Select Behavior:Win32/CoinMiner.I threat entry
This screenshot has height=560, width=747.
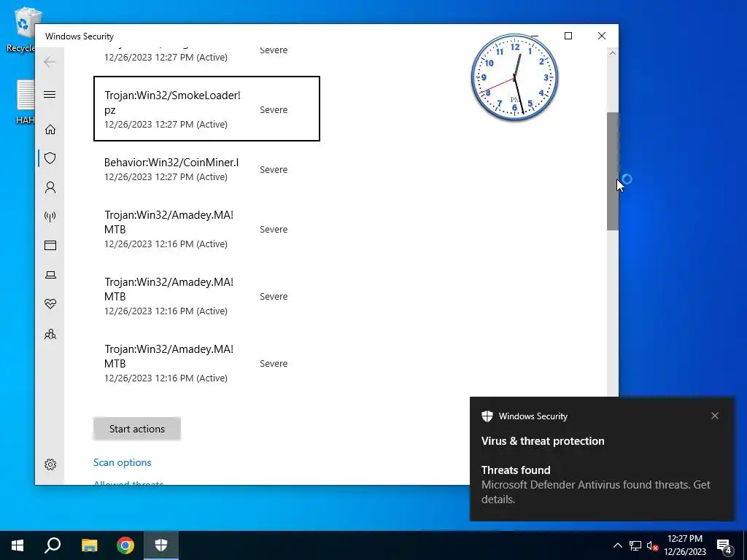(206, 169)
